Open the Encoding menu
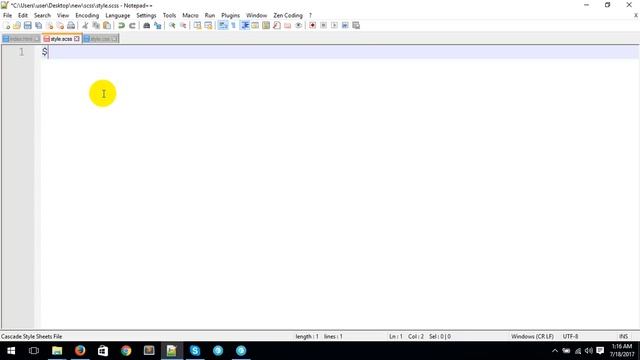Image resolution: width=640 pixels, height=360 pixels. point(87,16)
